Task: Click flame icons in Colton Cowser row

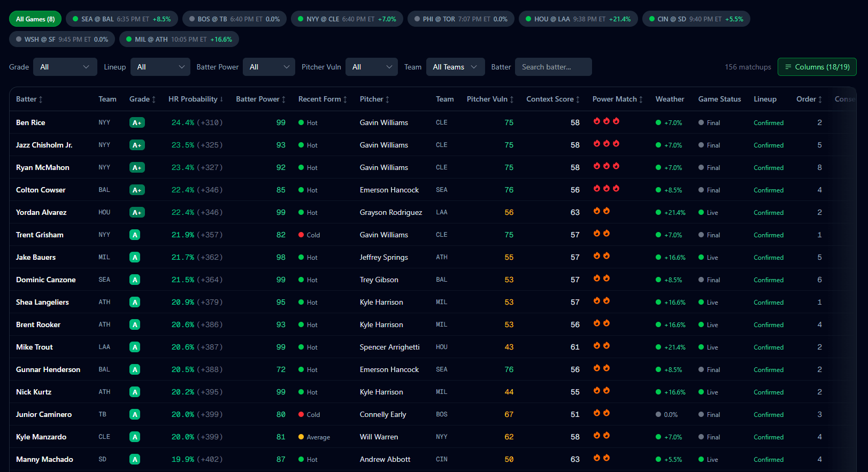Action: click(606, 189)
